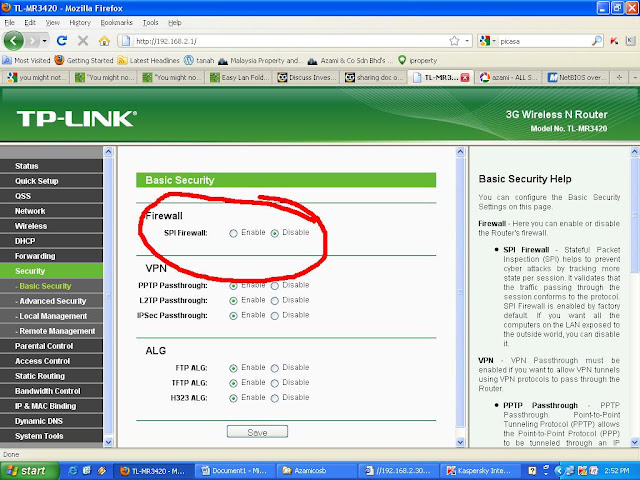640x480 pixels.
Task: Open the list all tabs dropdown
Action: point(635,77)
